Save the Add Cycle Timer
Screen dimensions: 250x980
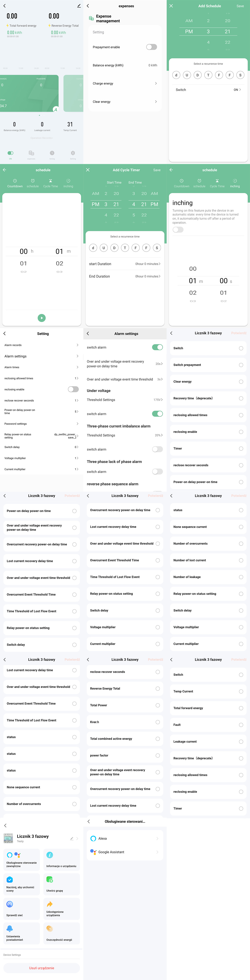pos(157,170)
